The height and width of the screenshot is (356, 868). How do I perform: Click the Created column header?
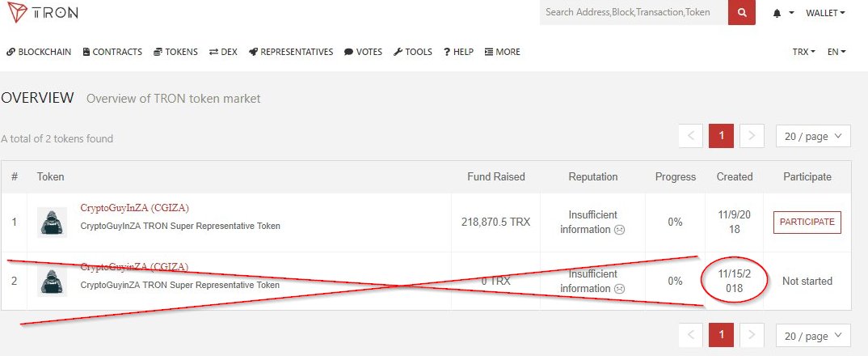pos(735,177)
